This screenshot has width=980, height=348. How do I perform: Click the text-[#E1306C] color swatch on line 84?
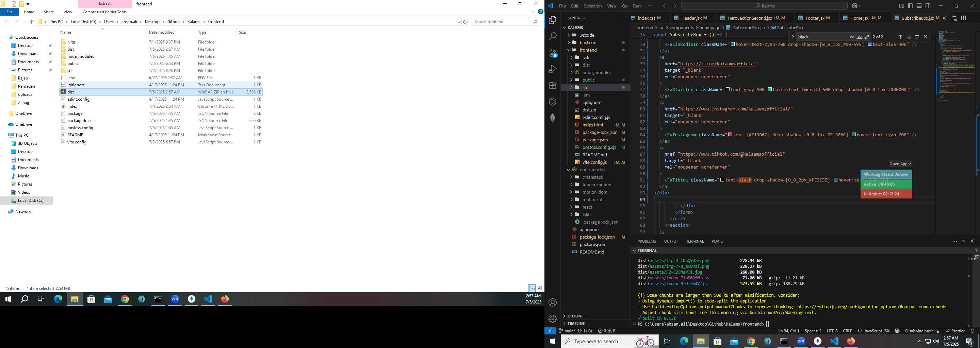730,135
